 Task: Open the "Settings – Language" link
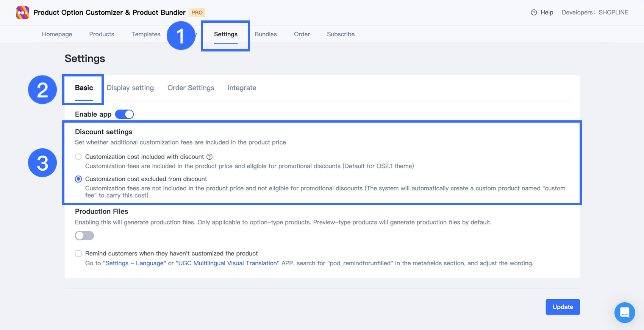point(134,263)
